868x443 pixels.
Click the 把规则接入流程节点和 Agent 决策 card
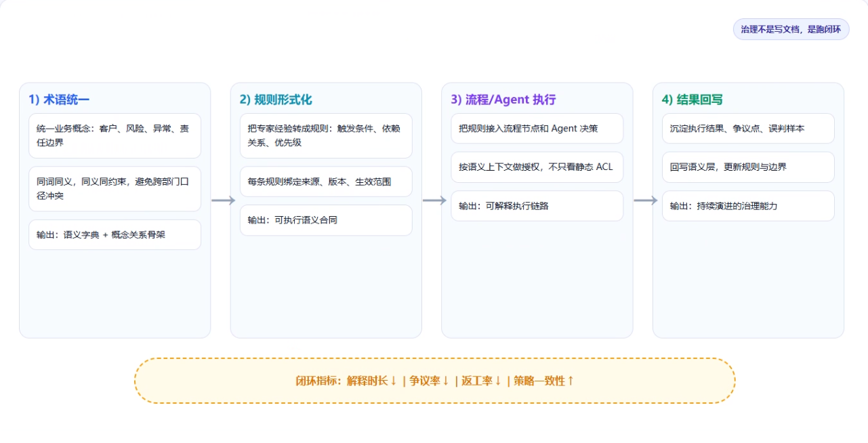(537, 128)
